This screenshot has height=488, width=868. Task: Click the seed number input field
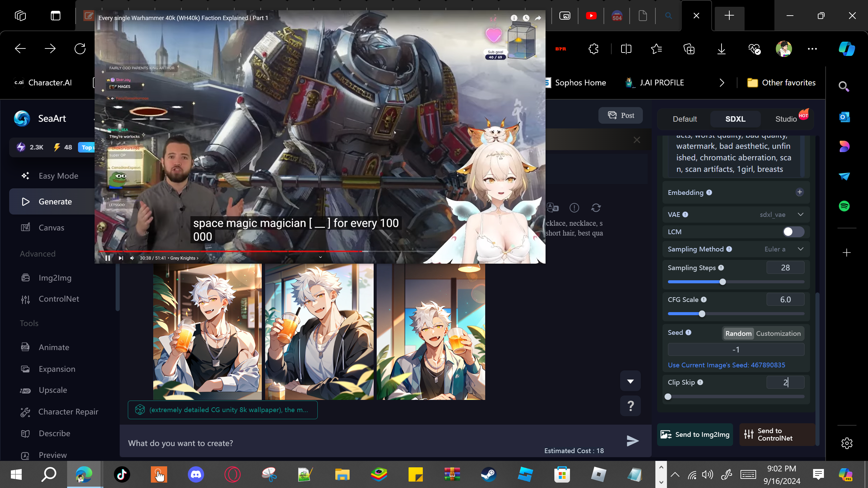[x=736, y=350]
